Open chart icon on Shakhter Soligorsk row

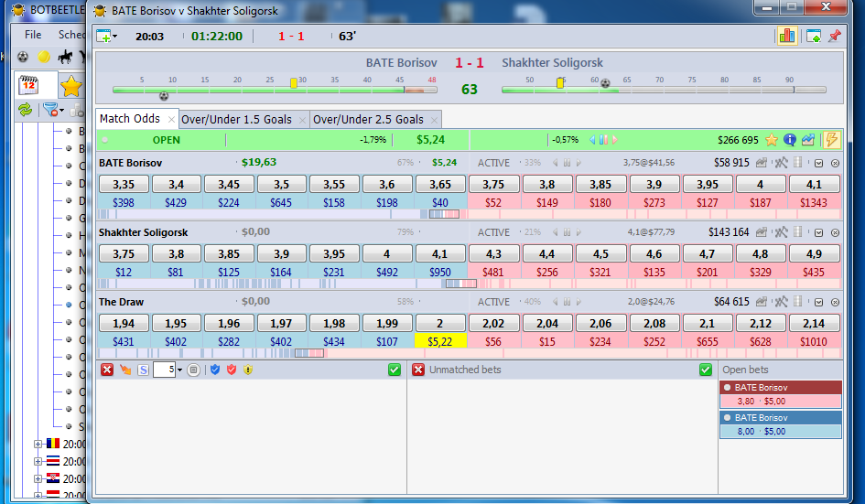762,232
